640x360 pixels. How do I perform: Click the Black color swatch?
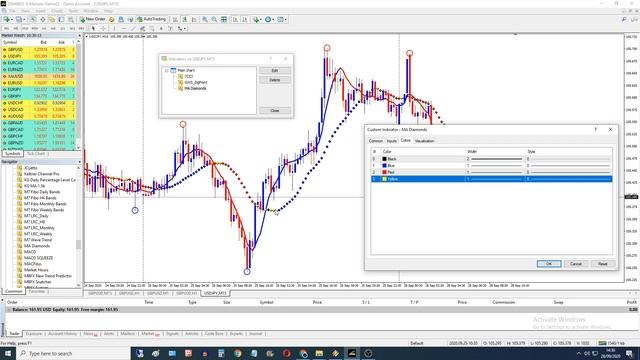coord(384,159)
